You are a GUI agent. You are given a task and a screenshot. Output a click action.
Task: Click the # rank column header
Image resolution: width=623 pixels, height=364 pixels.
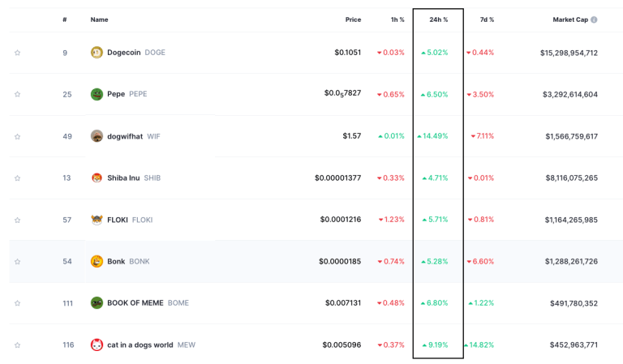[65, 19]
